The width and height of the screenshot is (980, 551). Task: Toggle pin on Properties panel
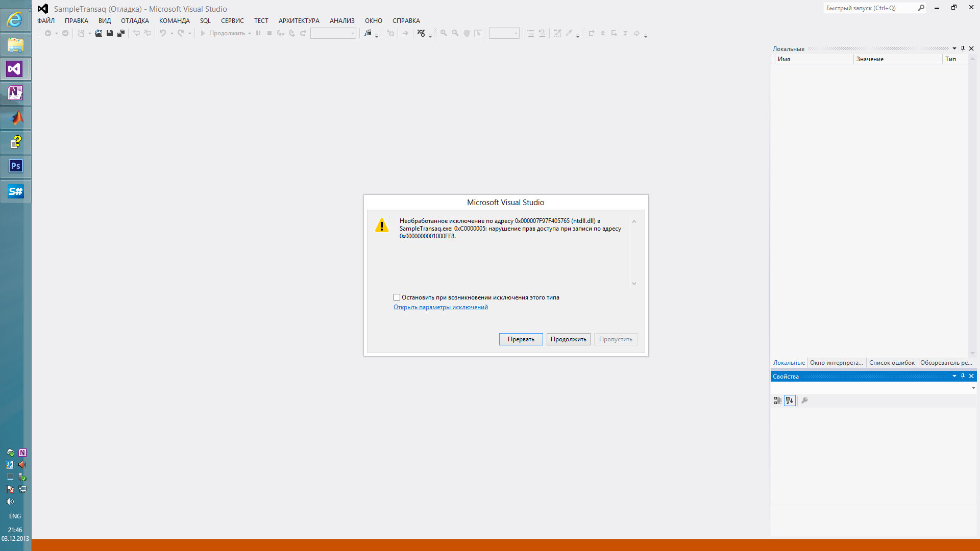[x=963, y=376]
